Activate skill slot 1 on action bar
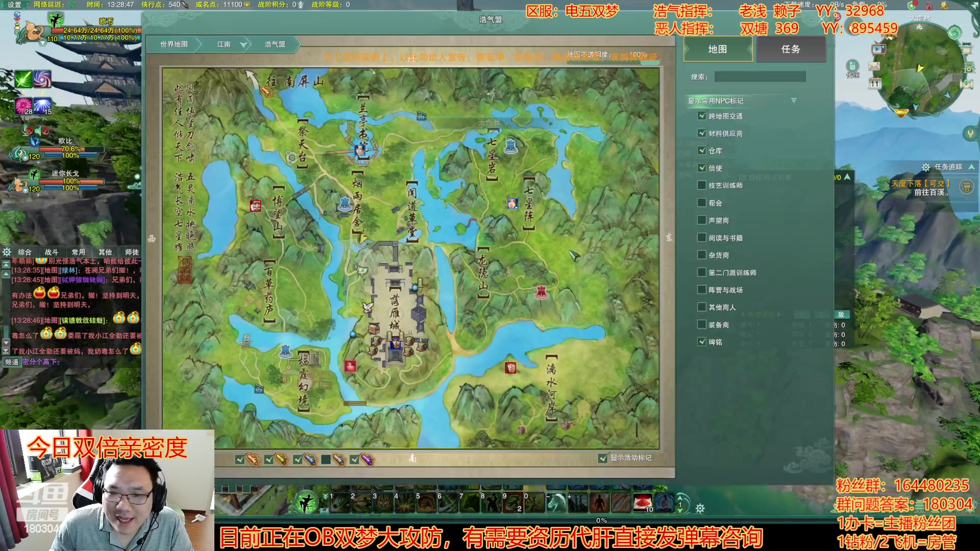Image resolution: width=980 pixels, height=551 pixels. coord(338,503)
